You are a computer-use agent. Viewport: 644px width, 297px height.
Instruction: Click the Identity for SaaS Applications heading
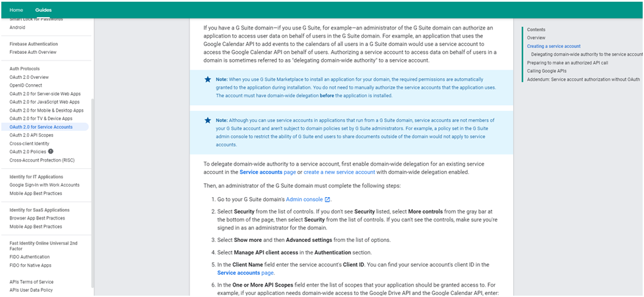(39, 210)
